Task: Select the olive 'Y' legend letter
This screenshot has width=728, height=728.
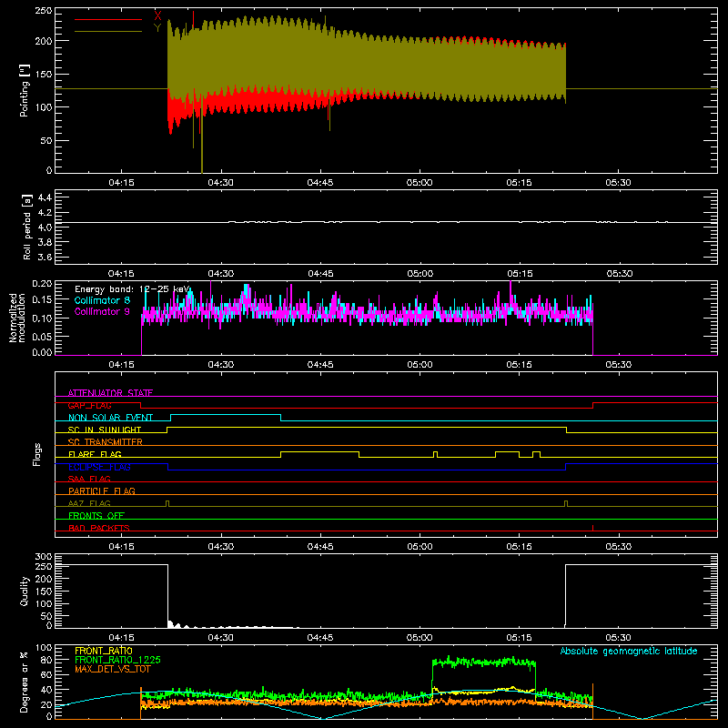Action: pyautogui.click(x=157, y=28)
